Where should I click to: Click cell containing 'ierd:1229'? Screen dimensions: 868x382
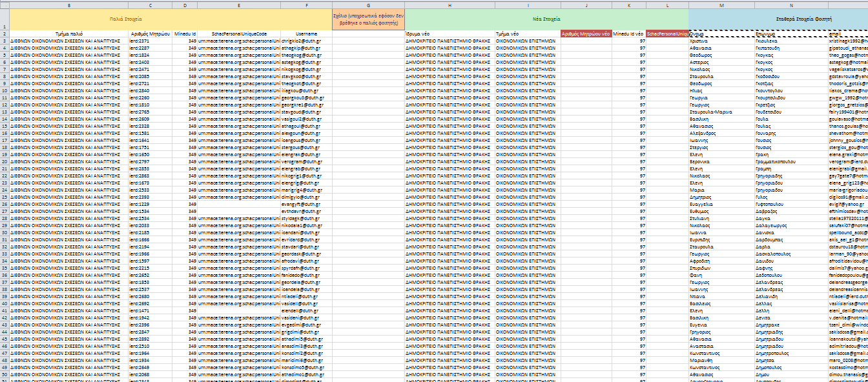point(150,204)
